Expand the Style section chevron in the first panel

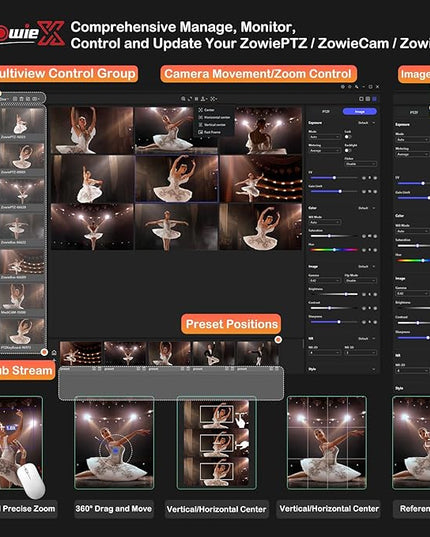374,369
